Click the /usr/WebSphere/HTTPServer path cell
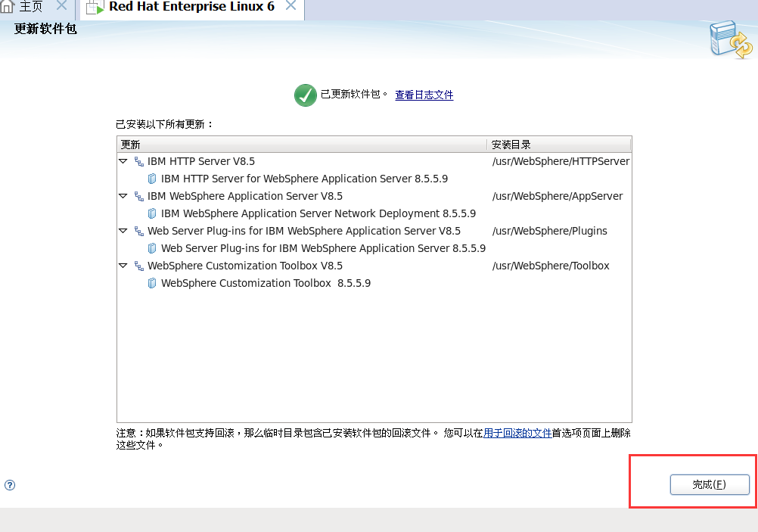The width and height of the screenshot is (758, 532). click(x=561, y=161)
